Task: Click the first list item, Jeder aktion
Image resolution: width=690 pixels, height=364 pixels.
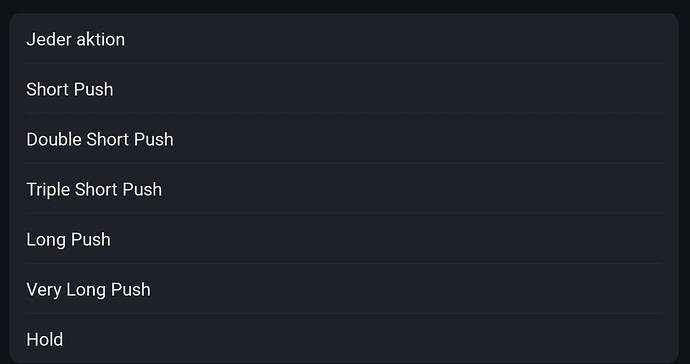Action: click(344, 39)
